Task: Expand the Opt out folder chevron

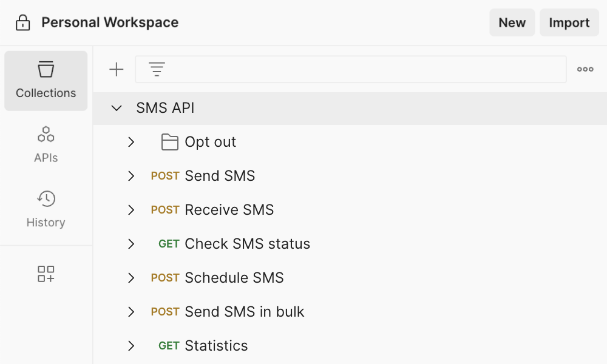Action: pos(131,142)
